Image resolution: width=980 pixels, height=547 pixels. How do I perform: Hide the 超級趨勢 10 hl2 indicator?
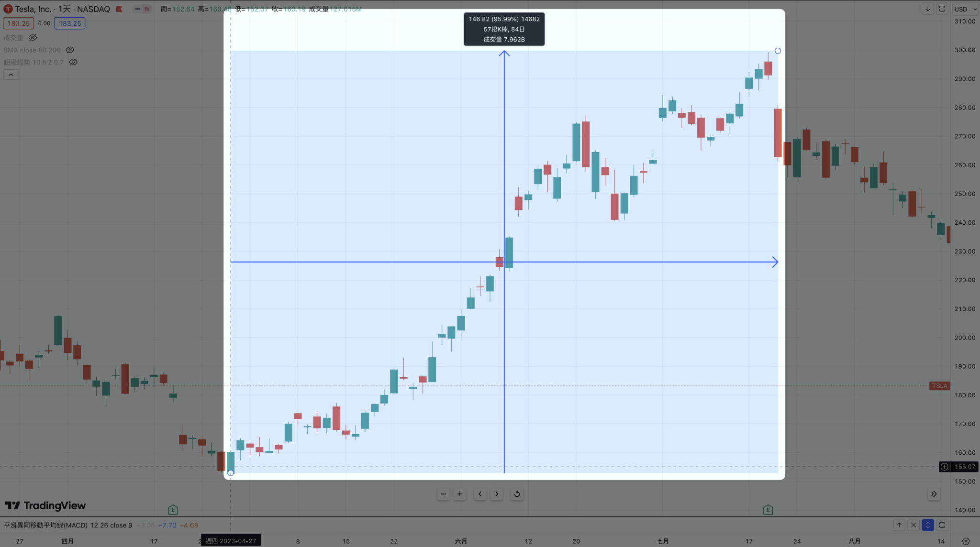(73, 62)
